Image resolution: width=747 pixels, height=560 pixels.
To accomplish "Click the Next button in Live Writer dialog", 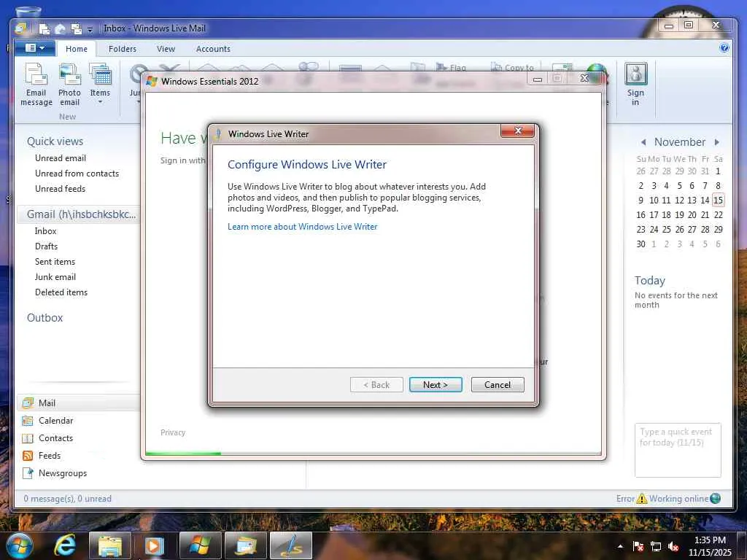I will pos(436,385).
